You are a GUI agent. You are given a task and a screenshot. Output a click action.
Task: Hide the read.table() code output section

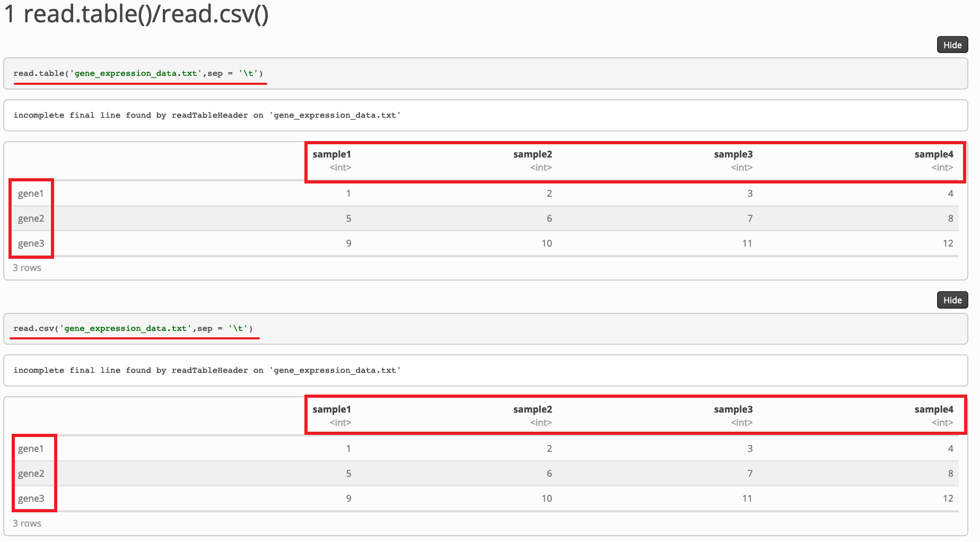coord(952,45)
